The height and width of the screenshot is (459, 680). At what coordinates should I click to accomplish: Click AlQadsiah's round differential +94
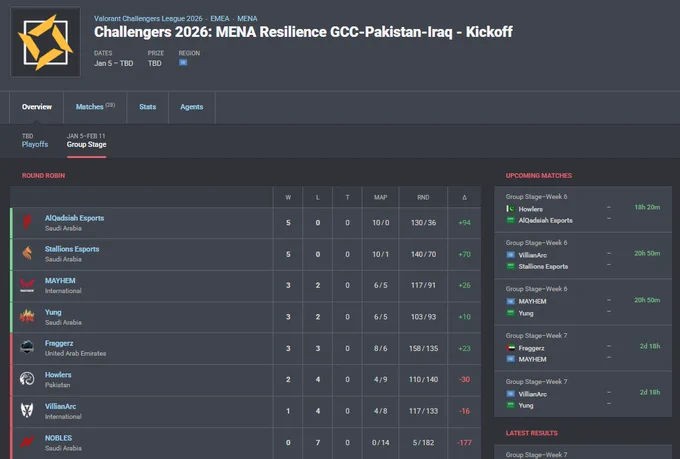[x=464, y=223]
